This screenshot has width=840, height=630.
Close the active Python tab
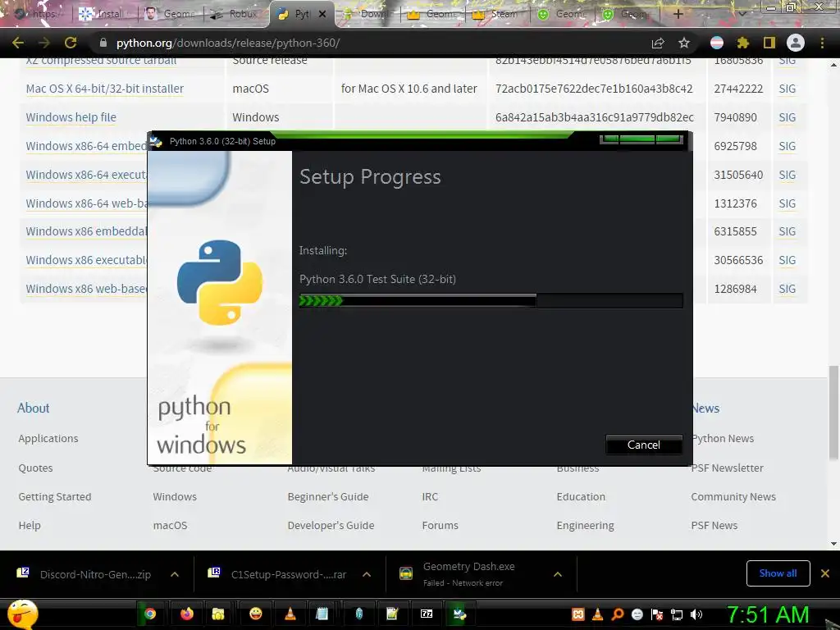click(322, 14)
